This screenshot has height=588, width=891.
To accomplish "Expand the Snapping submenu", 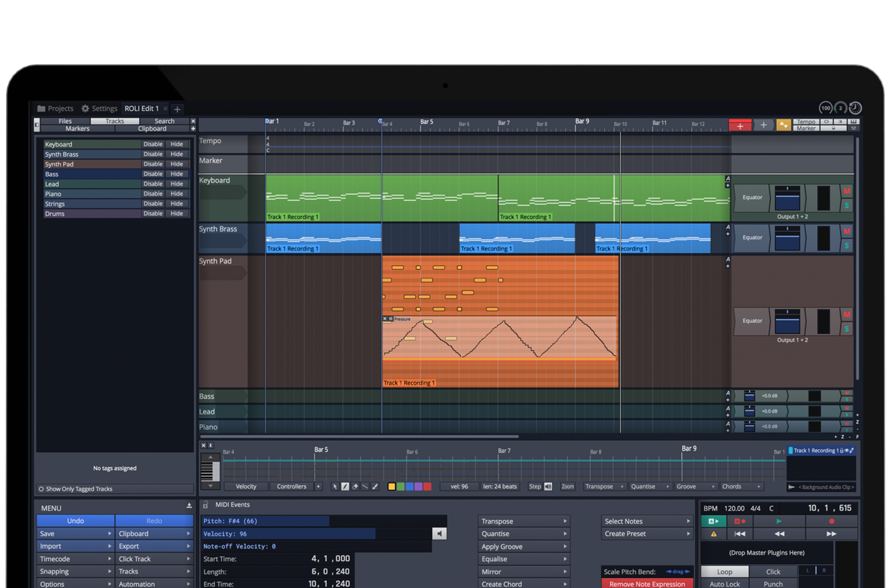I will pyautogui.click(x=75, y=572).
